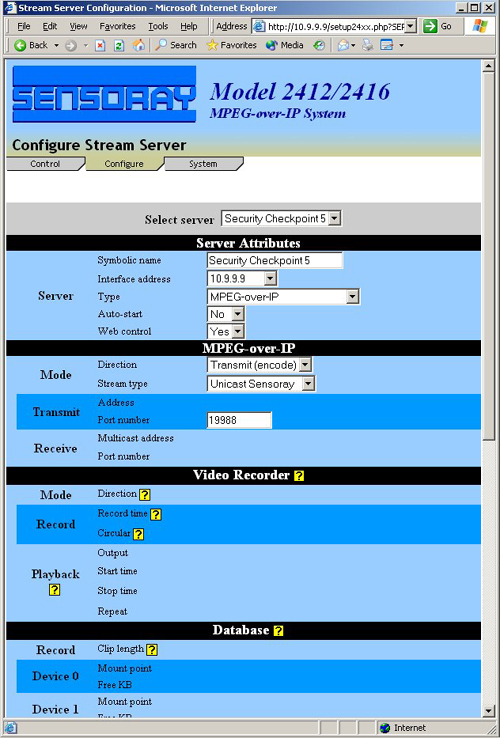The width and height of the screenshot is (500, 738).
Task: Open the help icon next to Video Recorder
Action: pyautogui.click(x=298, y=475)
